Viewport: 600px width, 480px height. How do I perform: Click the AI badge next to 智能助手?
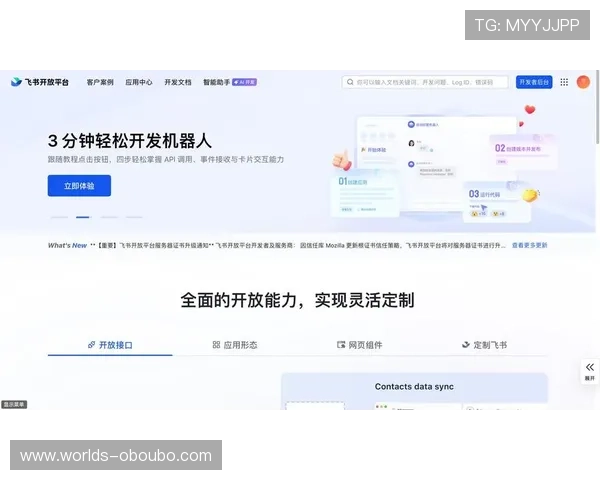pyautogui.click(x=245, y=82)
